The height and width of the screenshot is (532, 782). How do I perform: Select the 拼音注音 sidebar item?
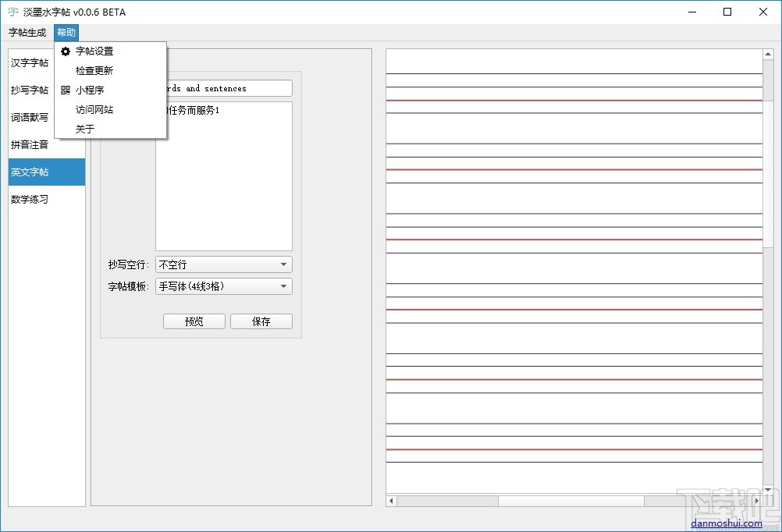pos(46,145)
